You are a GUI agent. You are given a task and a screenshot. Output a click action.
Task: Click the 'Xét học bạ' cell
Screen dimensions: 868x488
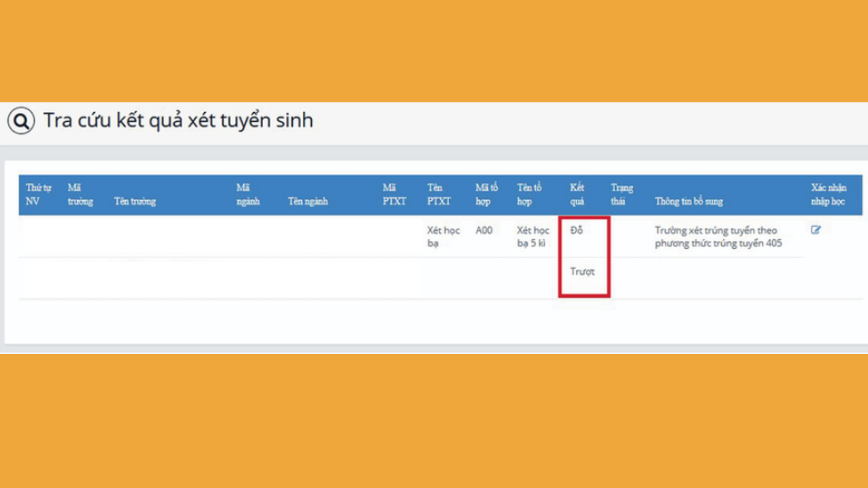[x=443, y=237]
